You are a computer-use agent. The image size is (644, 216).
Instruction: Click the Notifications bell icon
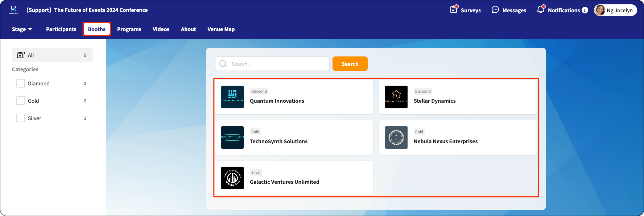point(541,9)
